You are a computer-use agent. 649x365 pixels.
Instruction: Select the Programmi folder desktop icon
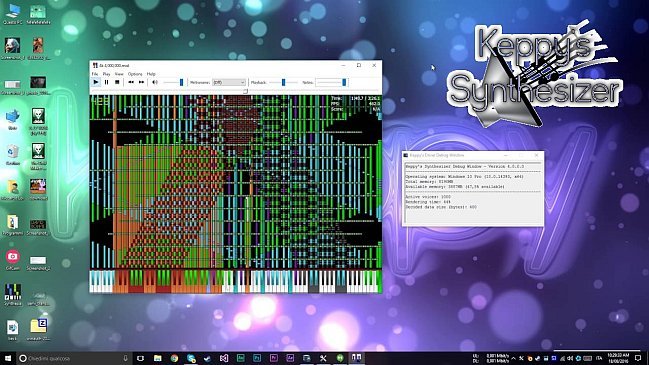pos(12,225)
